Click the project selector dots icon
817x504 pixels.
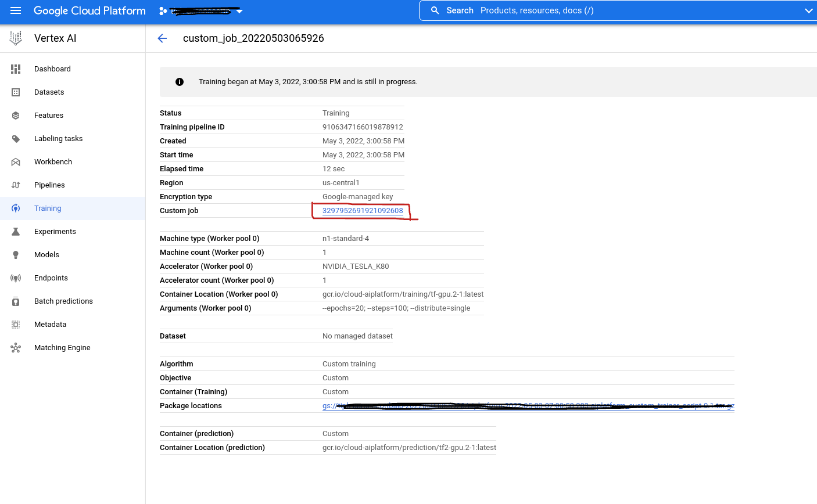tap(163, 11)
